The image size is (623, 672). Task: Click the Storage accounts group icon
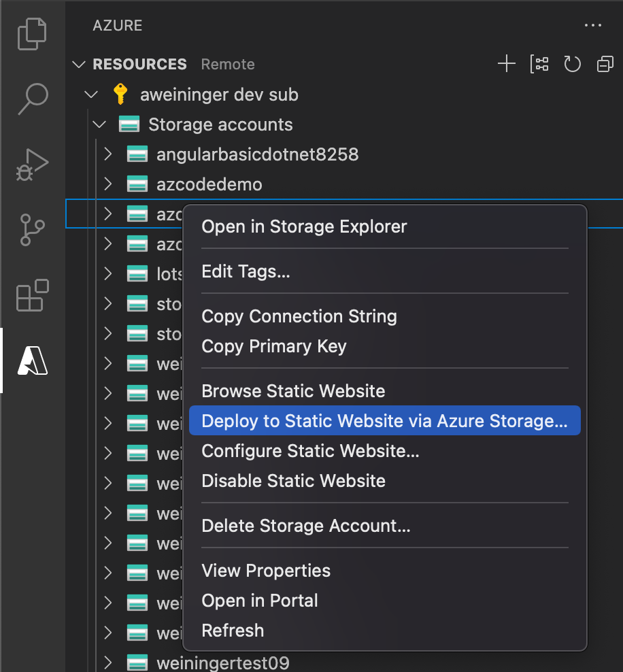129,124
